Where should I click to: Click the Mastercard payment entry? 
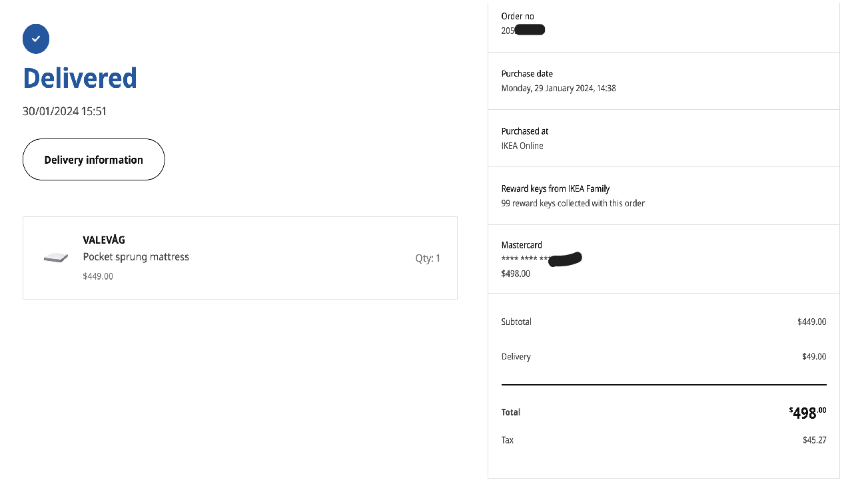(x=663, y=259)
